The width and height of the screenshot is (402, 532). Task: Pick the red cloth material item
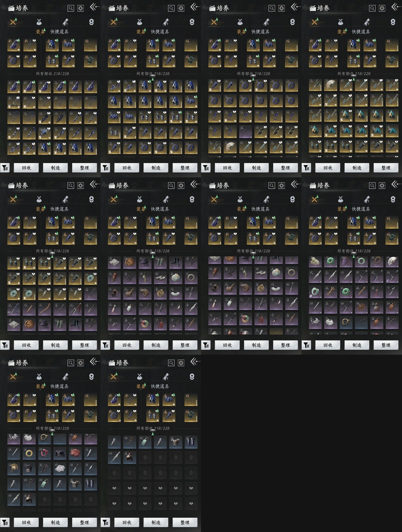click(75, 453)
